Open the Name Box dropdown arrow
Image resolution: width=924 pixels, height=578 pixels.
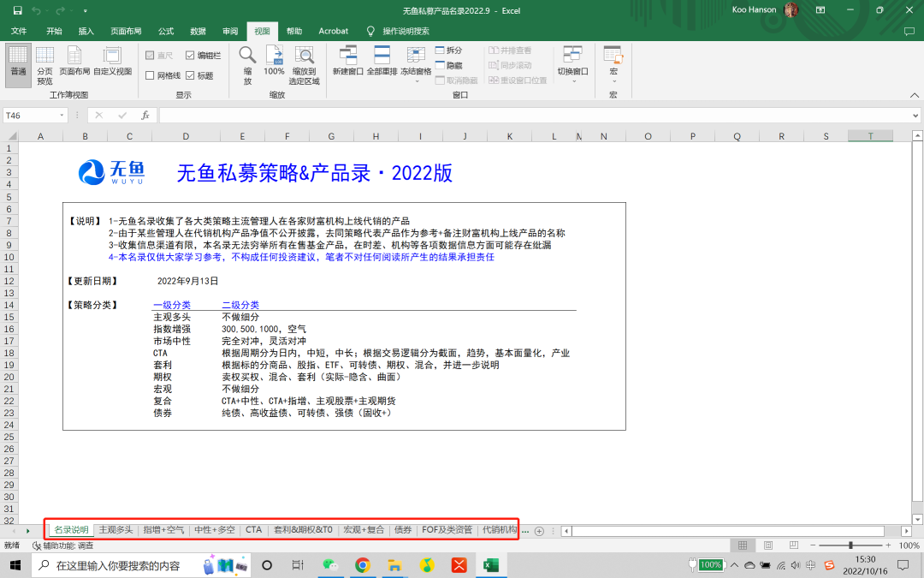pyautogui.click(x=62, y=116)
